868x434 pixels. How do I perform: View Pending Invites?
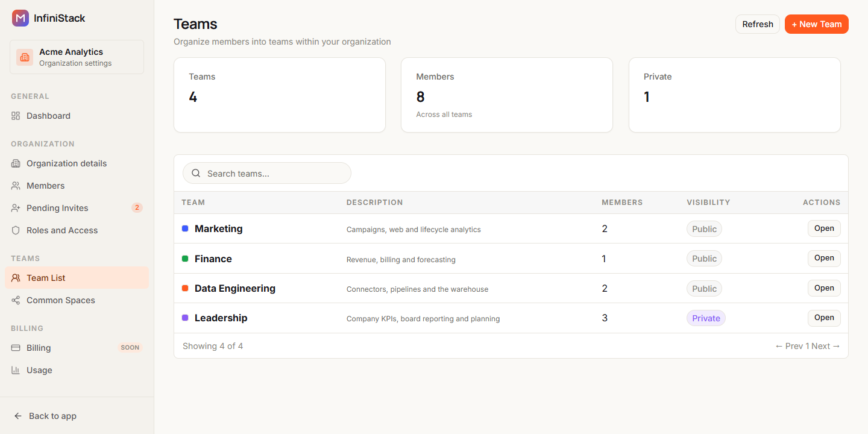coord(77,208)
